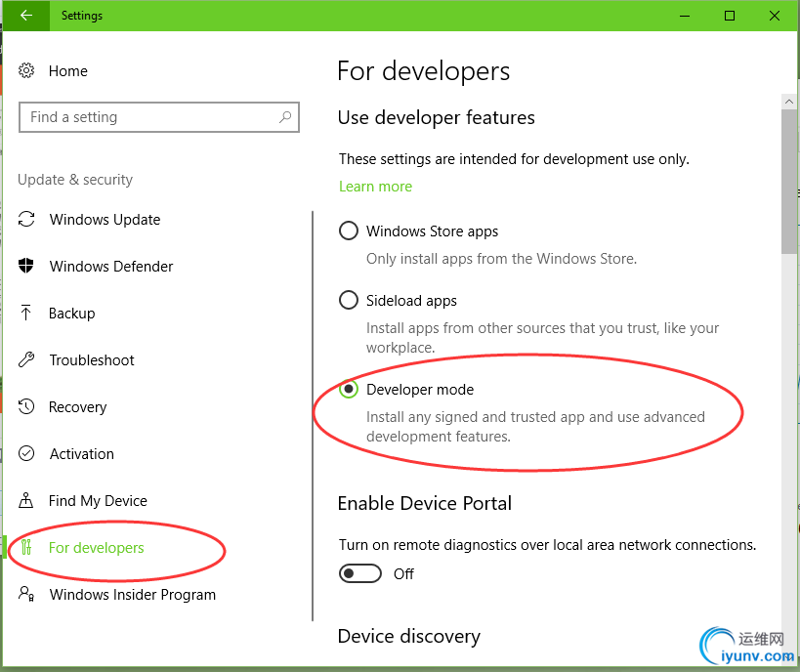Screen dimensions: 800x672
Task: Open the Windows Update page
Action: (105, 220)
